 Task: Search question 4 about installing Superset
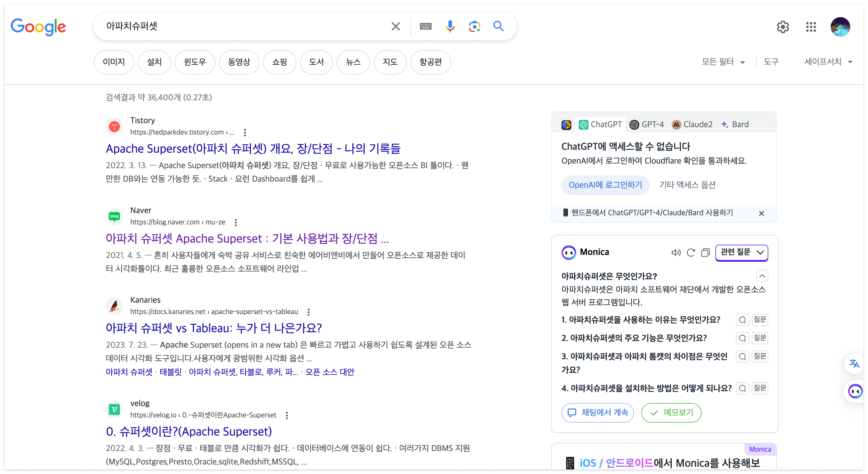click(x=742, y=388)
